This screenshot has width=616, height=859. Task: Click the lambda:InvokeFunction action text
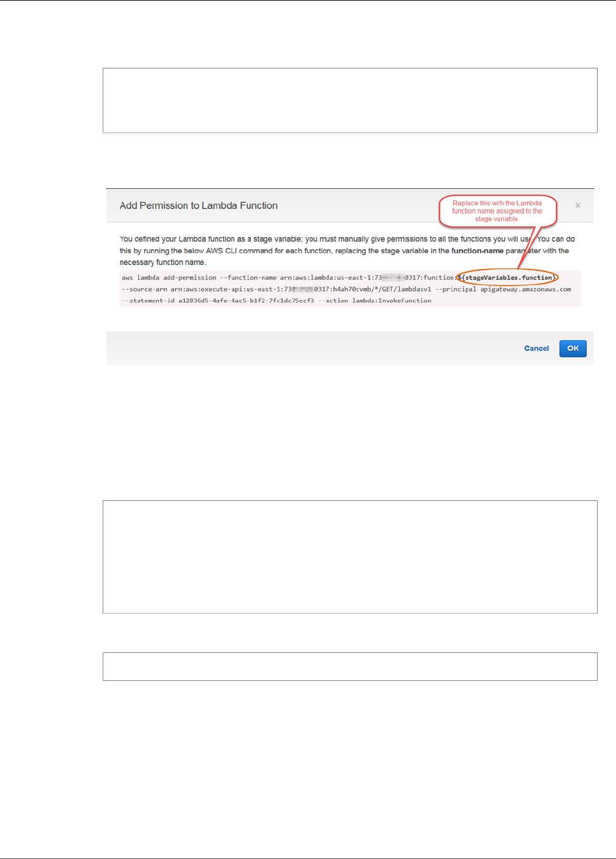tap(392, 300)
